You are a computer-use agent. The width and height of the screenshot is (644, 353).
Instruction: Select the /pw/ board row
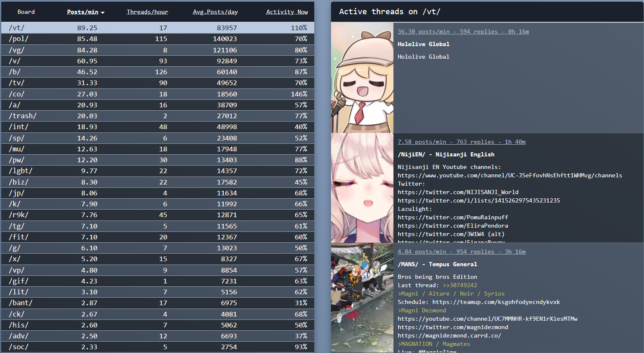[x=158, y=160]
